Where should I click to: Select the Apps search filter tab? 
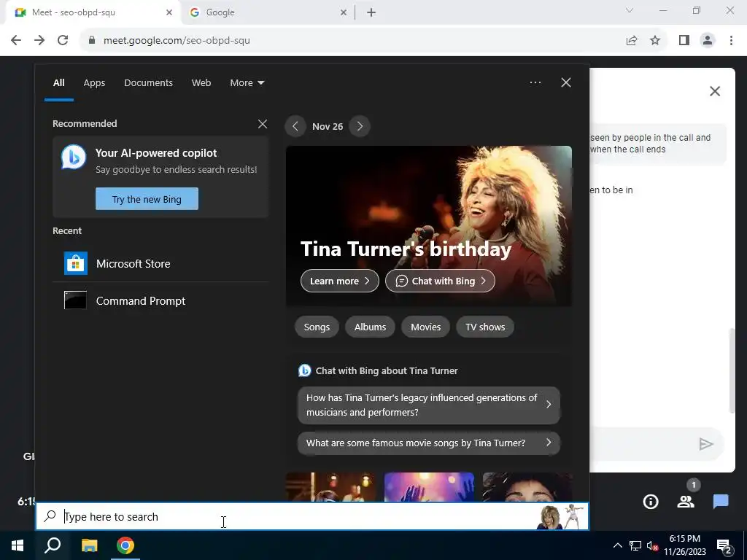tap(94, 83)
